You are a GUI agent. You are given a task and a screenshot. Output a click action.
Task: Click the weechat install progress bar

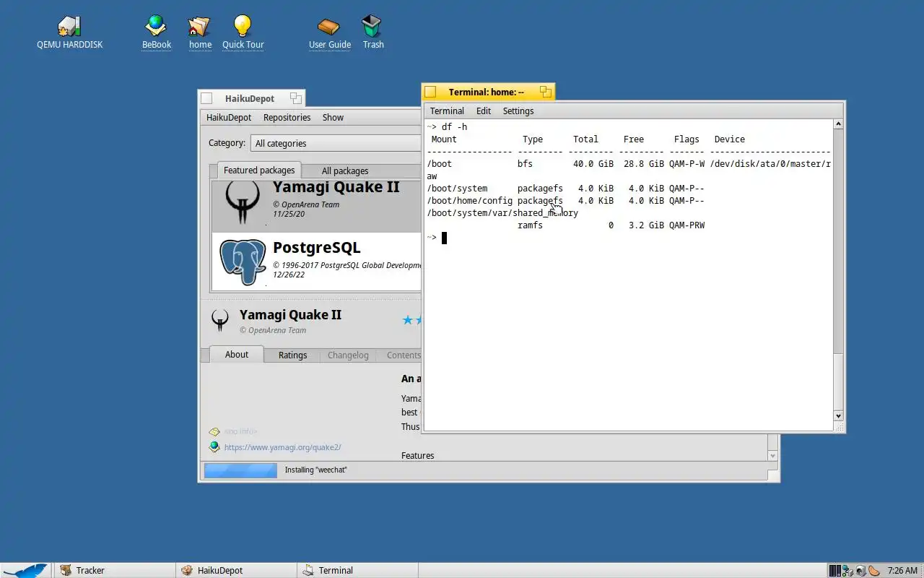240,470
